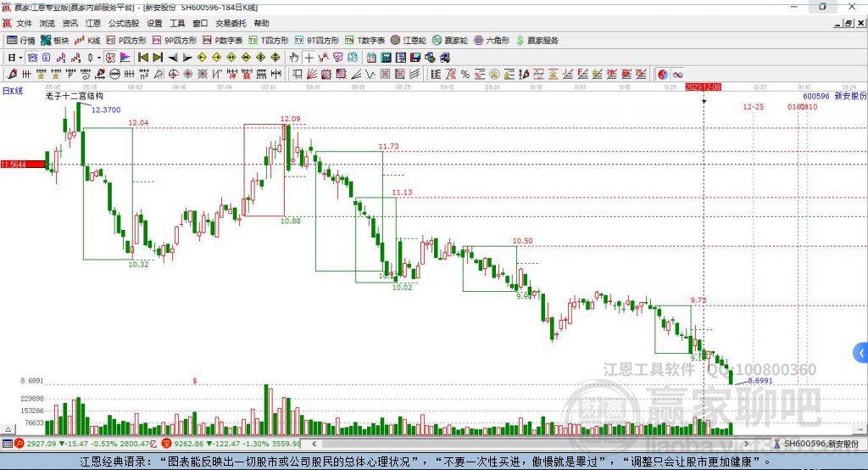Select the hand pan tool
Viewport: 868px width, 470px height.
(294, 58)
